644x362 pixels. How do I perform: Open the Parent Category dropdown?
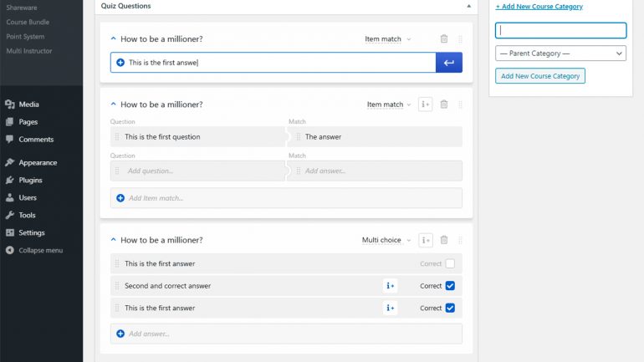(560, 54)
